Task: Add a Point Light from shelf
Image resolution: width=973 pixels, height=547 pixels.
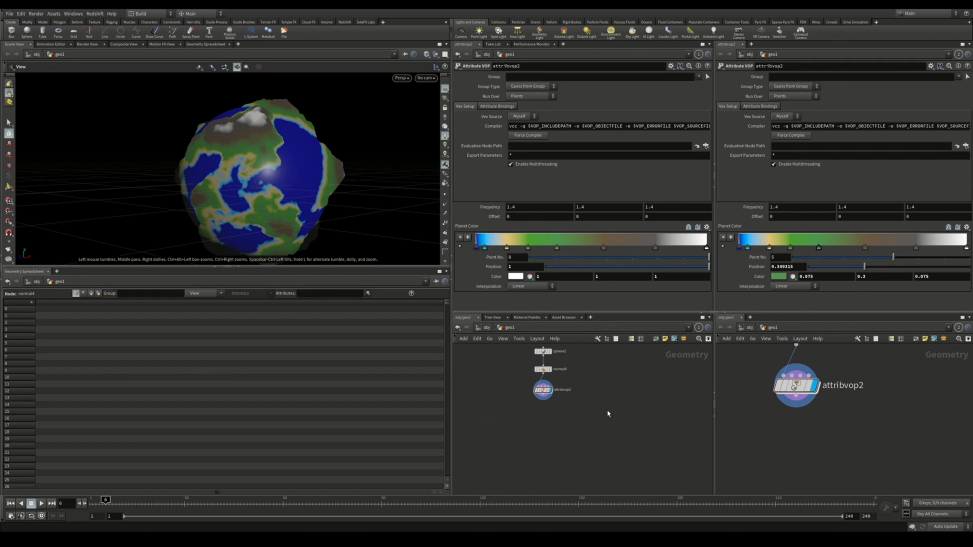Action: click(479, 32)
